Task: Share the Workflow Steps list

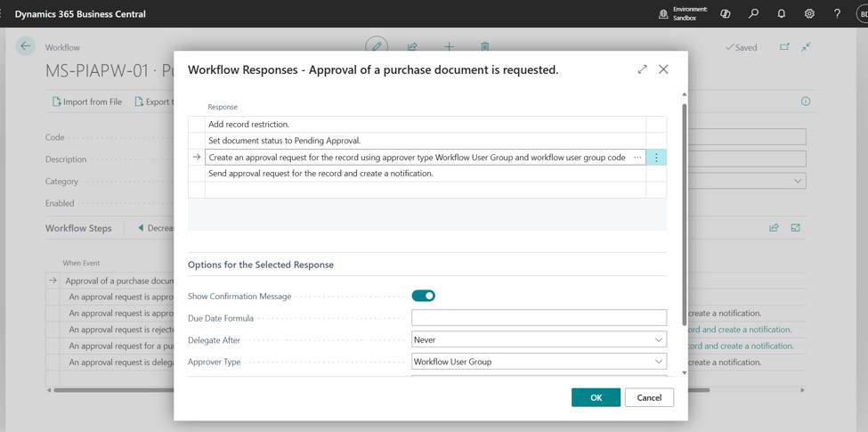Action: click(x=774, y=228)
